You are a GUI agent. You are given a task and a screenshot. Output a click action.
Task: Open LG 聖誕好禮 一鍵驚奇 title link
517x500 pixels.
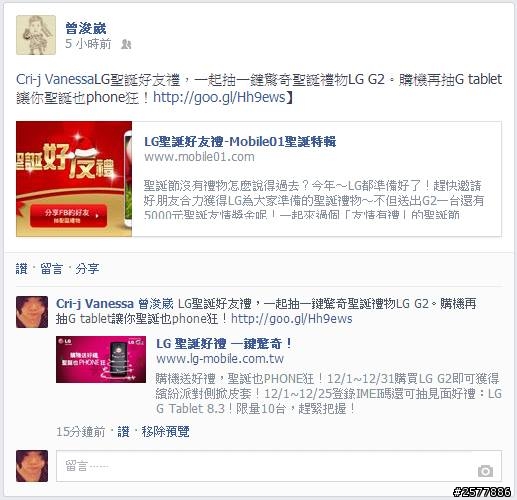click(x=224, y=343)
